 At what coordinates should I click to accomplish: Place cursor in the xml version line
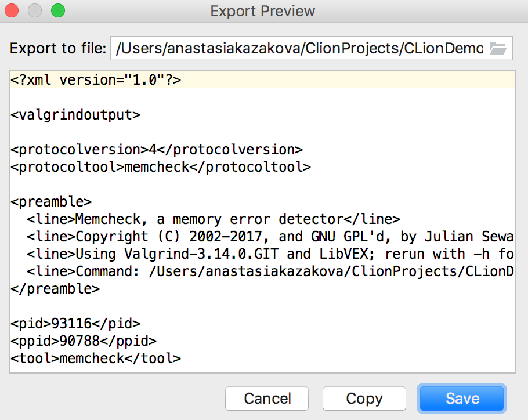click(96, 80)
